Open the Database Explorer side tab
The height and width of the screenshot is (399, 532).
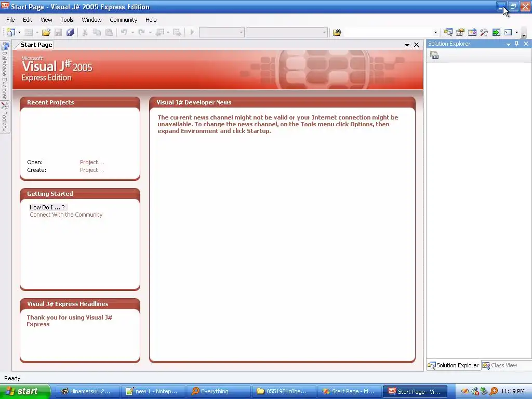click(5, 71)
